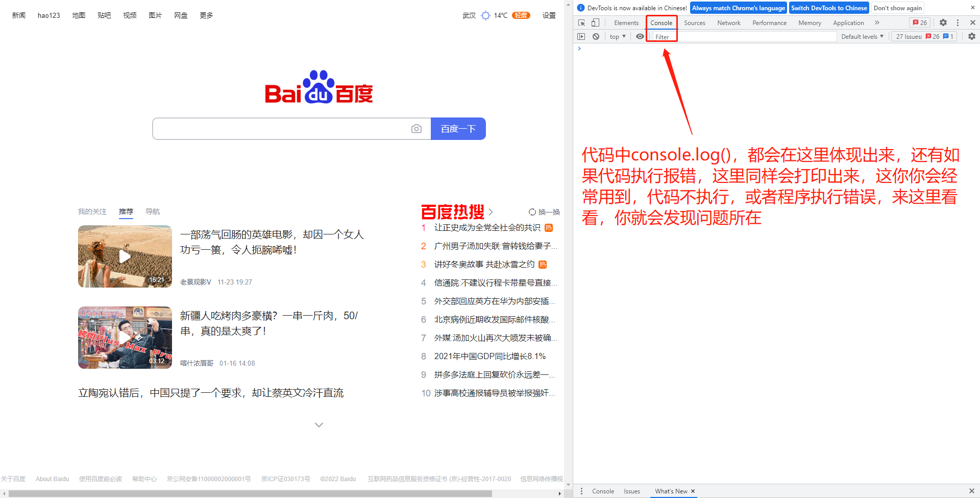Close the bottom drawer panel
This screenshot has height=498, width=980.
coord(972,491)
